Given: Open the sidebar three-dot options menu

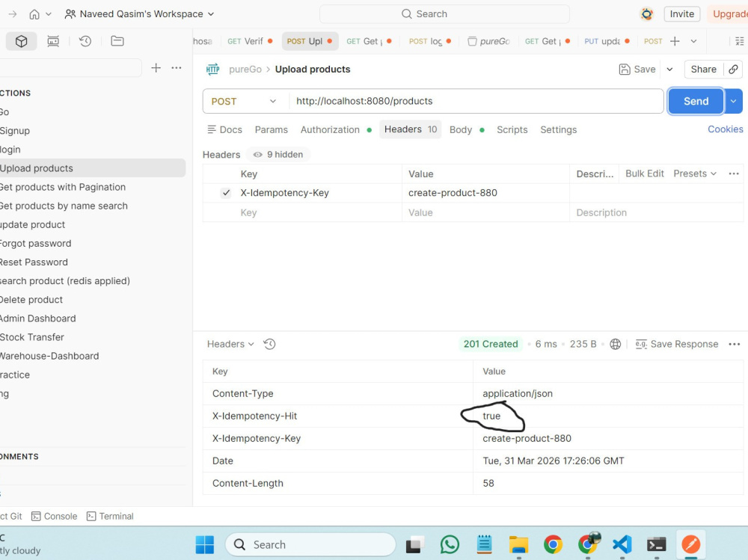Looking at the screenshot, I should tap(177, 68).
